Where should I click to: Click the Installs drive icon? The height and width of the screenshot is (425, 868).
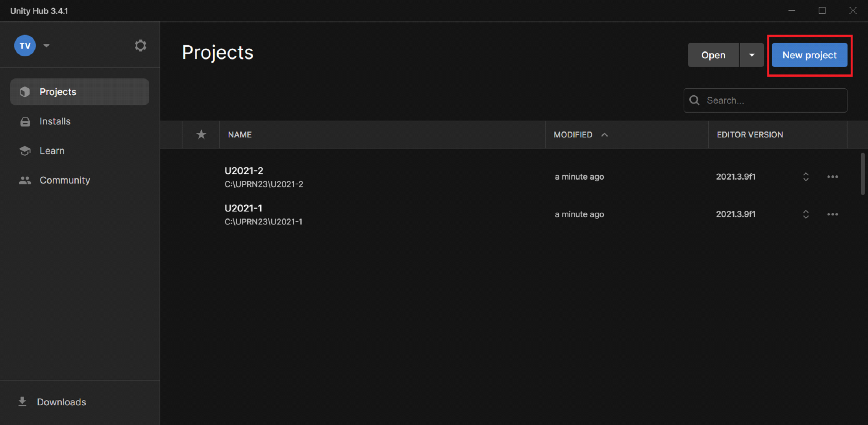pyautogui.click(x=25, y=122)
